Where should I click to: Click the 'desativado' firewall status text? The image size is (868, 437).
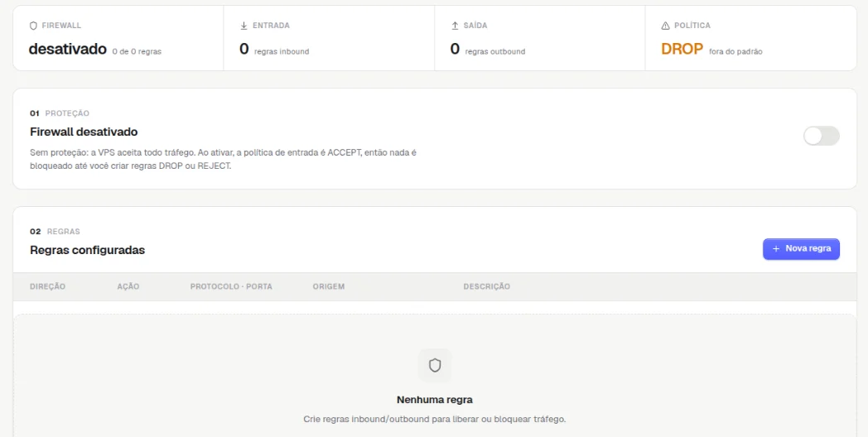point(68,49)
